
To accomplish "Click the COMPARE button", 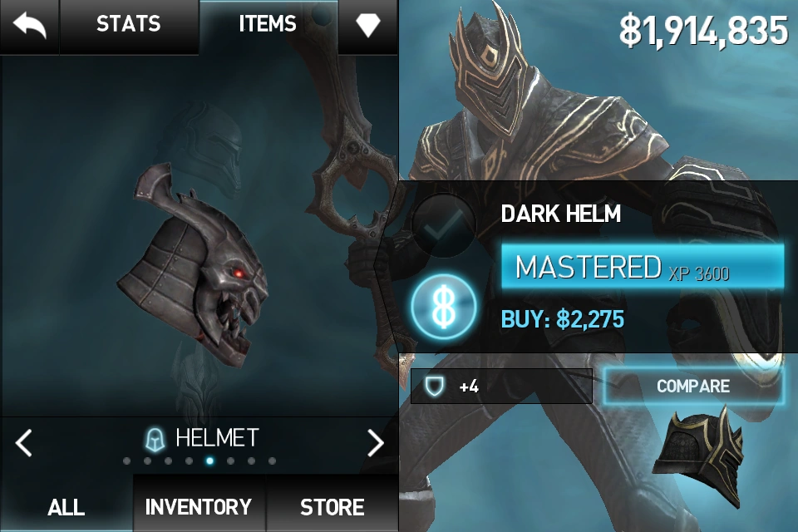I will pyautogui.click(x=693, y=386).
